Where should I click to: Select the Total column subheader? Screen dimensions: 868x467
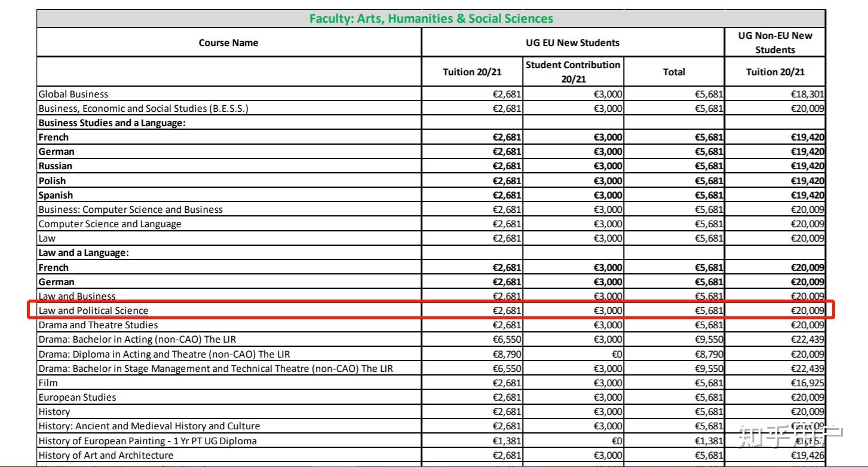674,72
